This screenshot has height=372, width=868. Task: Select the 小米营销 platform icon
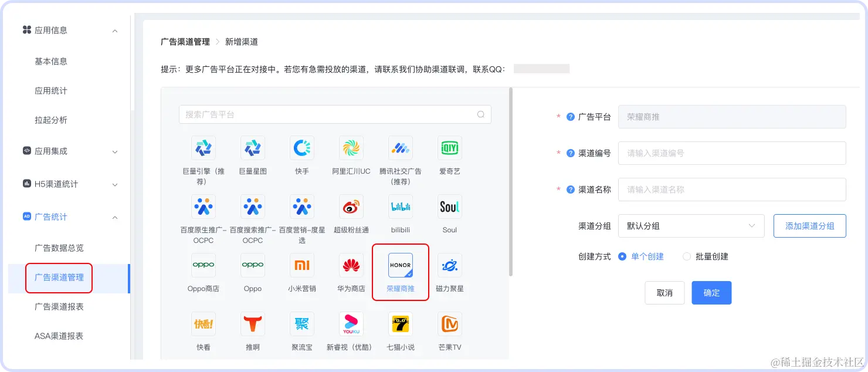[302, 265]
